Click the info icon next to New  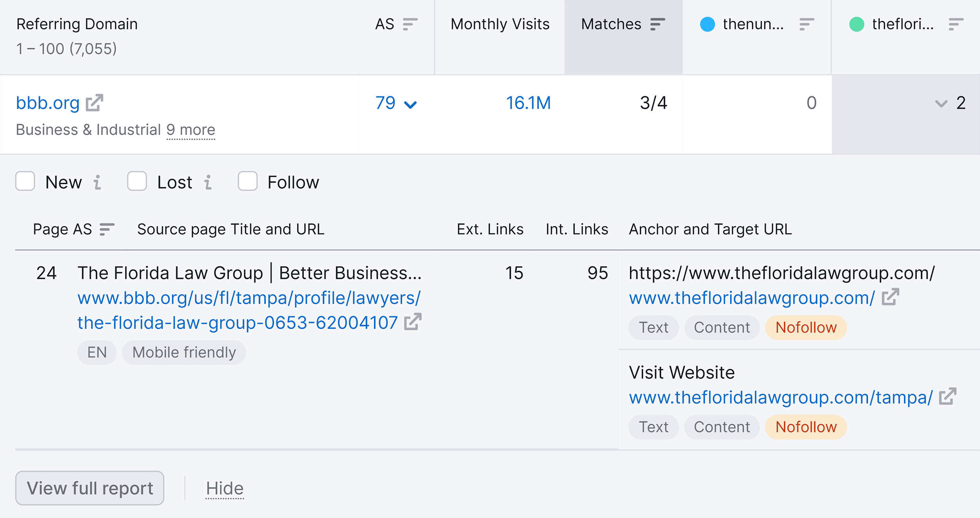tap(97, 182)
